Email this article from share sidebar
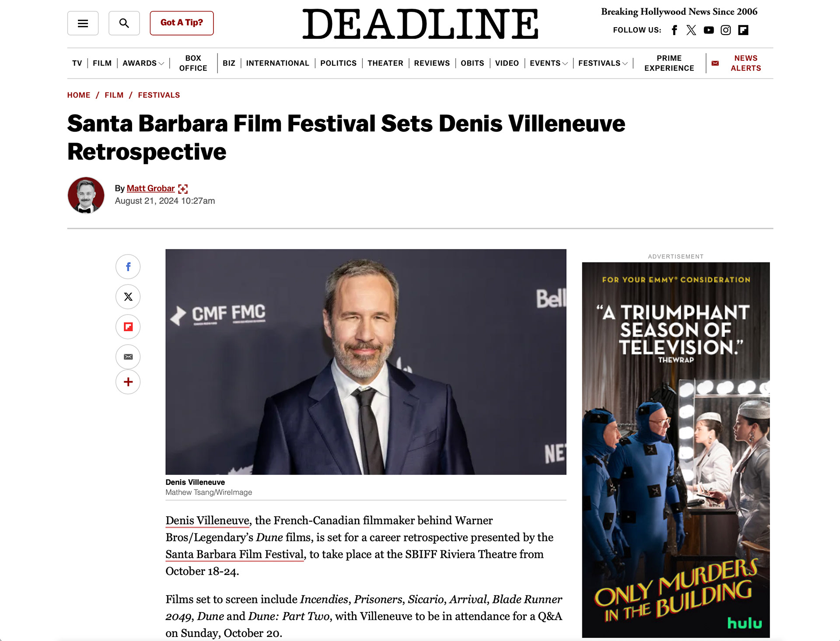 coord(128,357)
